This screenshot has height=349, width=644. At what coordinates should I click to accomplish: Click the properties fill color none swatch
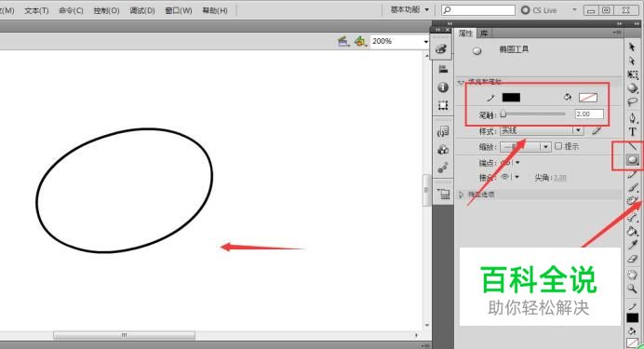(x=588, y=98)
